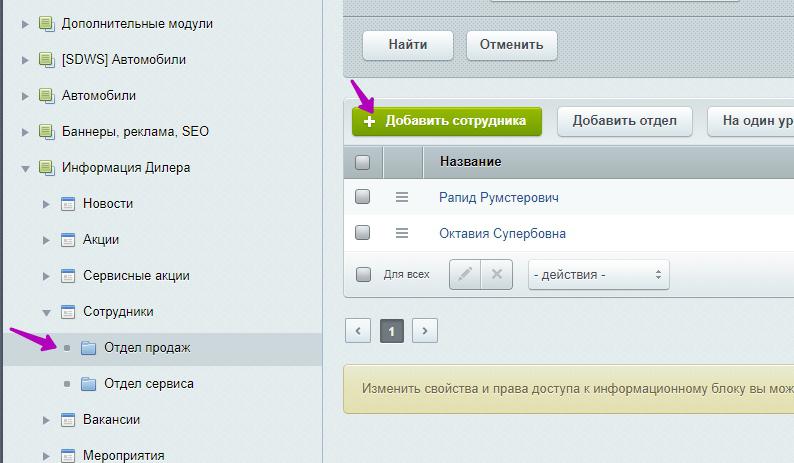Viewport: 794px width, 463px height.
Task: Select Баннеры, реклама, SEO label
Action: [x=135, y=132]
